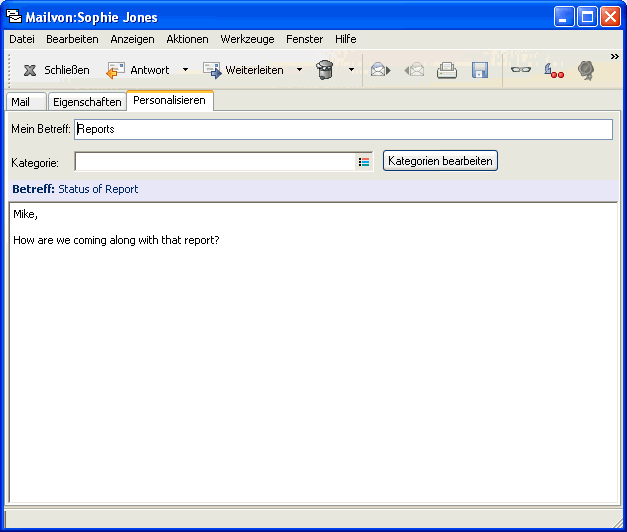Open the Hilfe menu
The width and height of the screenshot is (627, 532).
345,39
